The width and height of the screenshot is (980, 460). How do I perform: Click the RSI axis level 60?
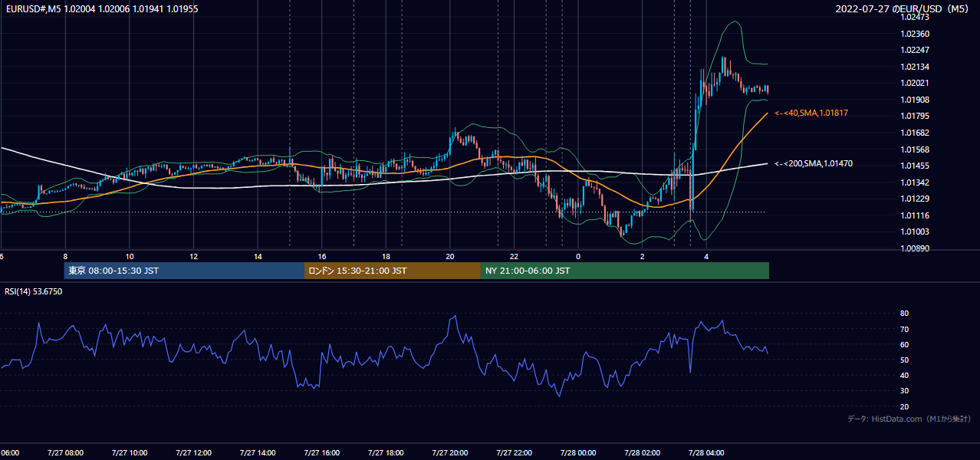pos(905,344)
